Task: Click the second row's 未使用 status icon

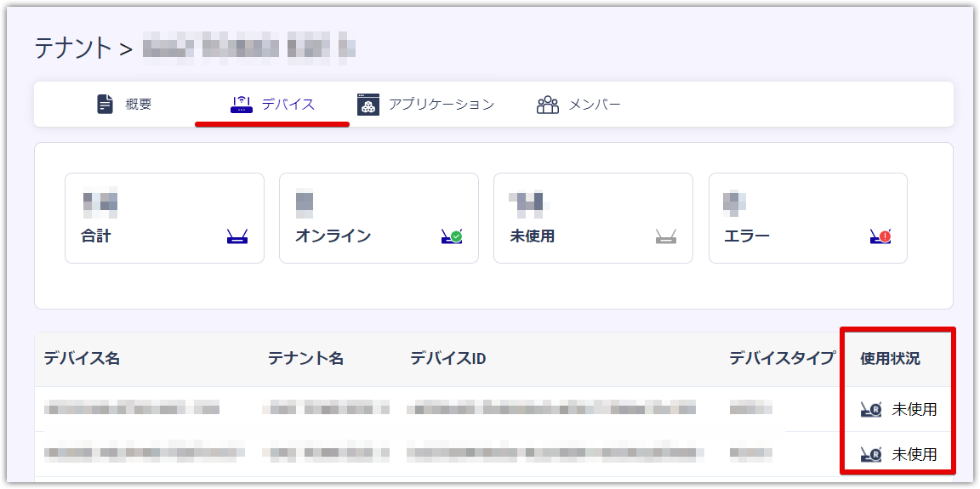Action: click(x=871, y=454)
